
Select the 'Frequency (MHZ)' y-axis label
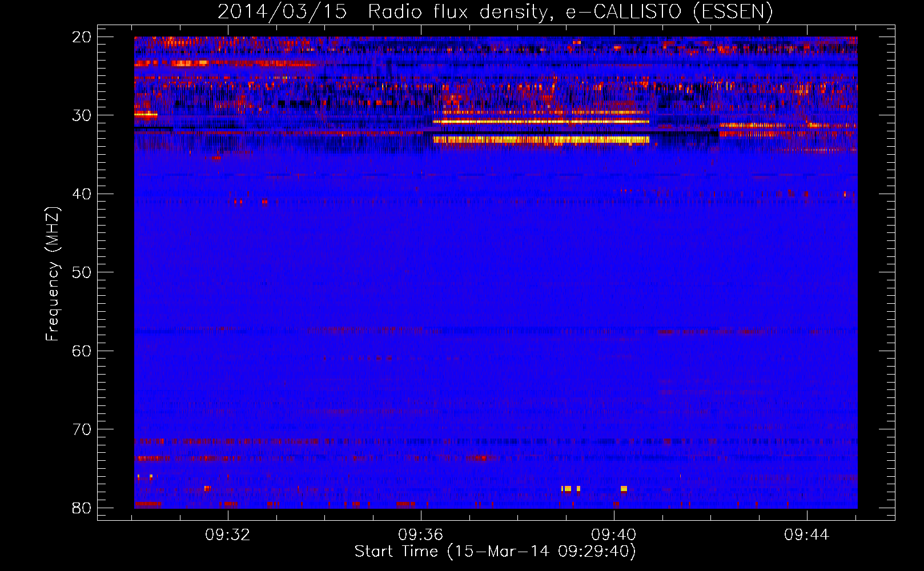click(x=53, y=274)
